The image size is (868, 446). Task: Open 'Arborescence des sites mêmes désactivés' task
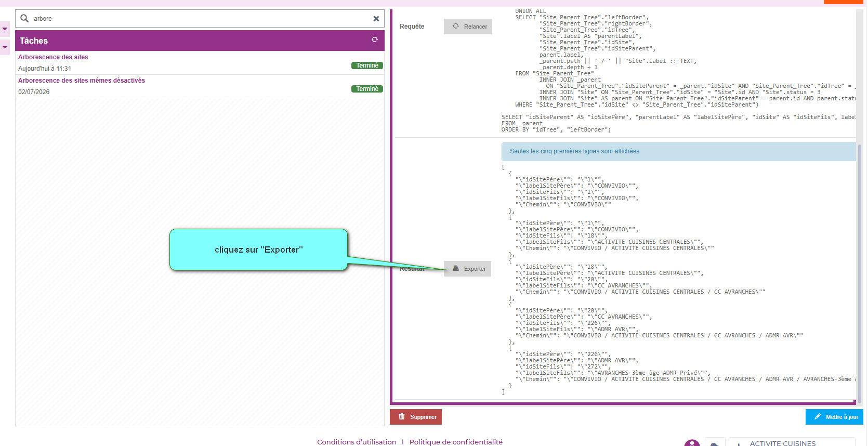pyautogui.click(x=82, y=81)
